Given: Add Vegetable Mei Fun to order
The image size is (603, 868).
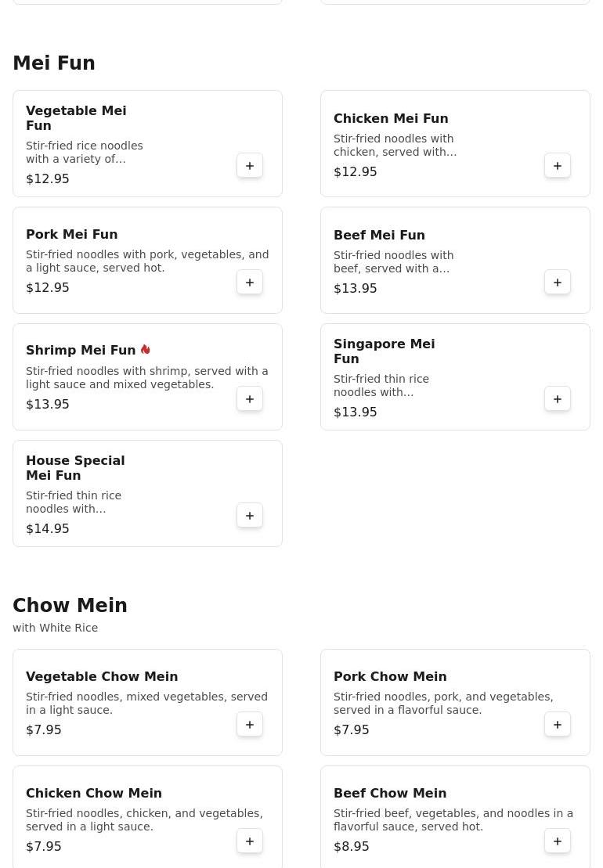Looking at the screenshot, I should [250, 165].
